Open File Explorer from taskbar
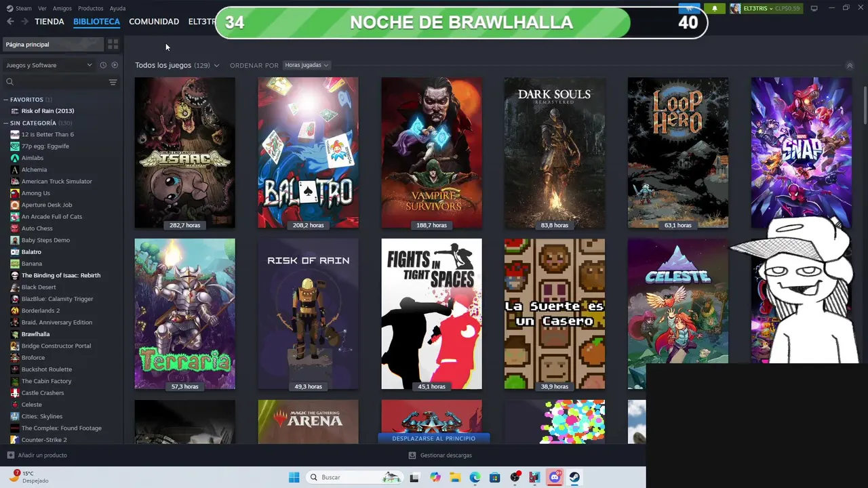868x488 pixels. tap(455, 477)
